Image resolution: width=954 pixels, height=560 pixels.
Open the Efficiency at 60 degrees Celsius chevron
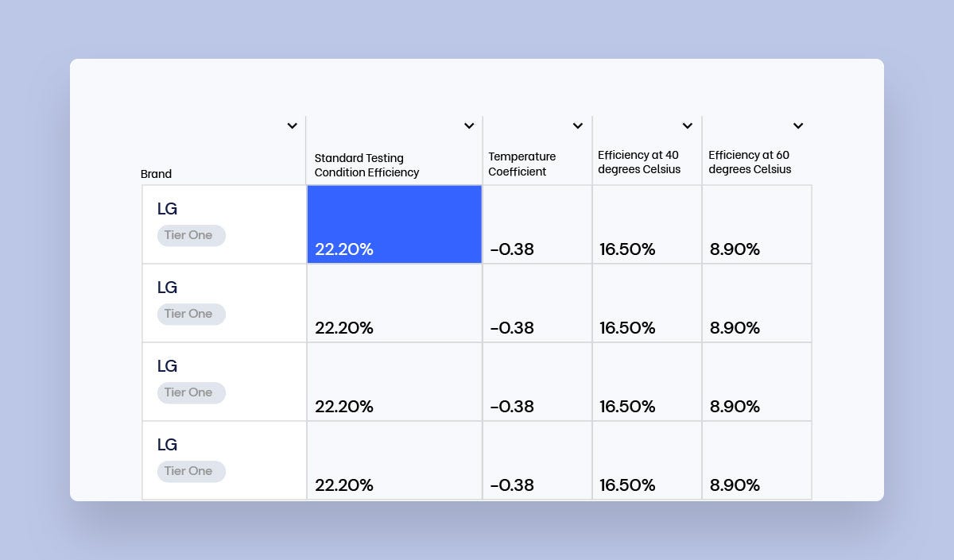(x=798, y=126)
